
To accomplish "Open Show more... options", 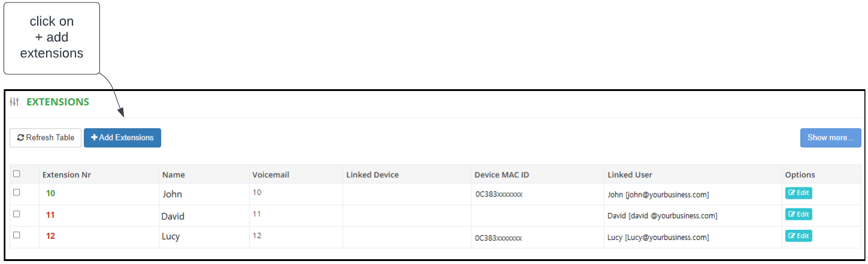I will [x=830, y=138].
